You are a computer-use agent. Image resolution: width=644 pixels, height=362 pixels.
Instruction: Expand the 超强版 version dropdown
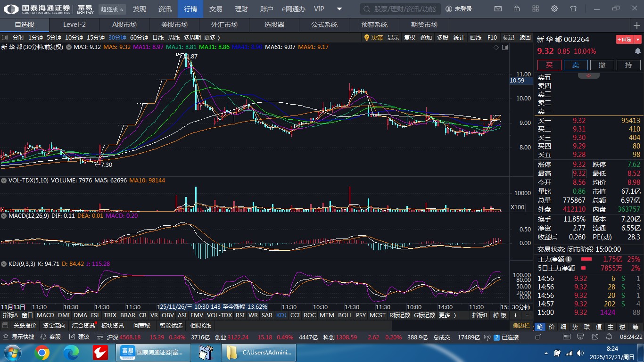tap(112, 9)
